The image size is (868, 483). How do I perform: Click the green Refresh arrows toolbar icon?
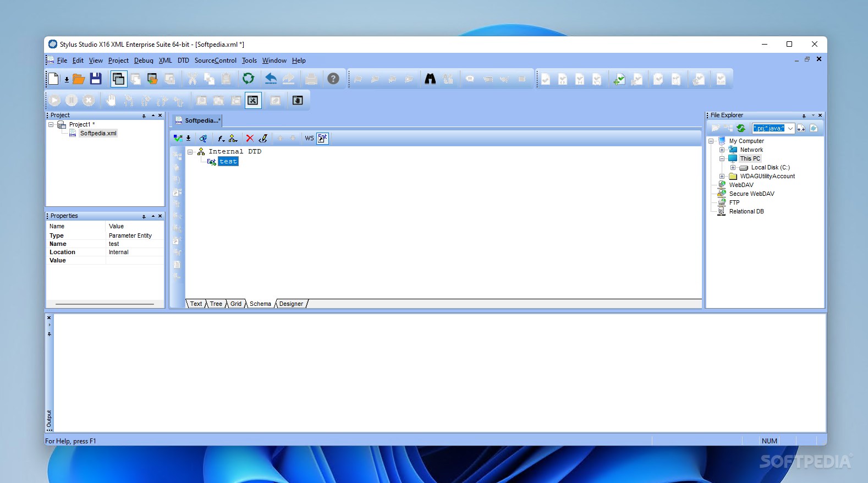(249, 79)
